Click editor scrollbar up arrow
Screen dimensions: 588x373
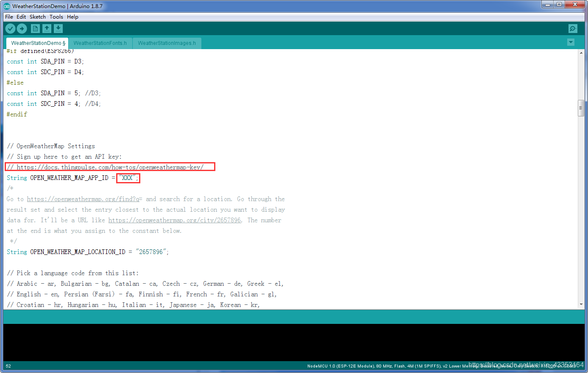(581, 53)
